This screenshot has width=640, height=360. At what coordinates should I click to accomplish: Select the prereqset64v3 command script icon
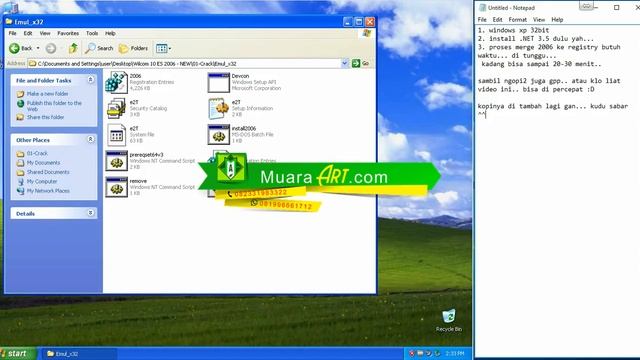116,161
